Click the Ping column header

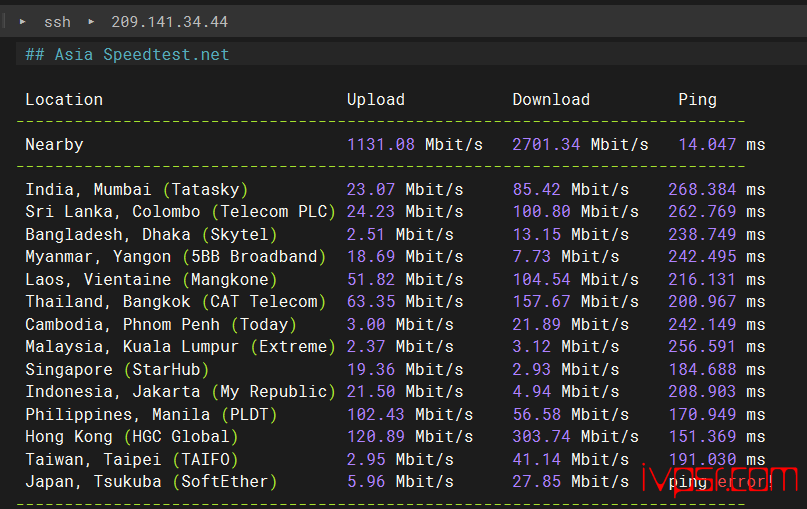pyautogui.click(x=697, y=99)
